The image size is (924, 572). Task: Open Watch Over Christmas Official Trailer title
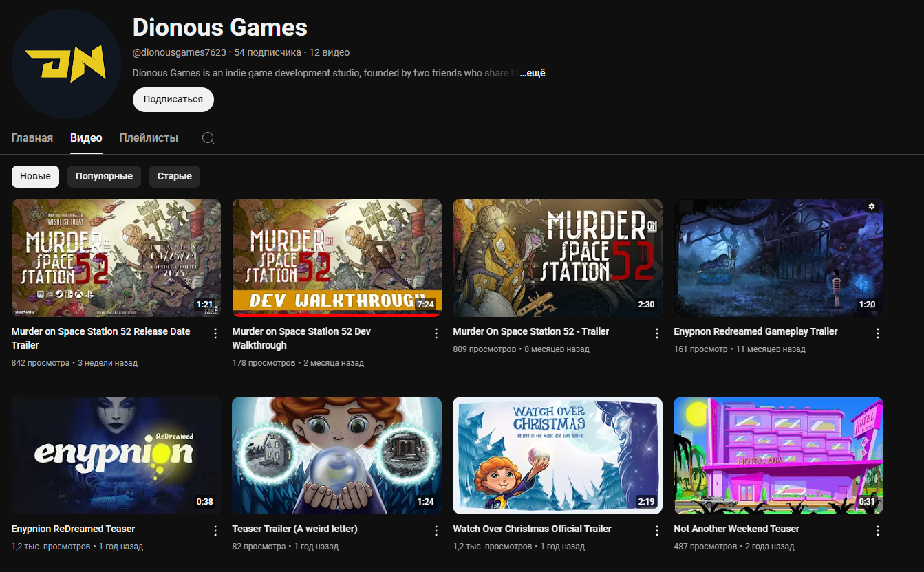click(x=533, y=529)
